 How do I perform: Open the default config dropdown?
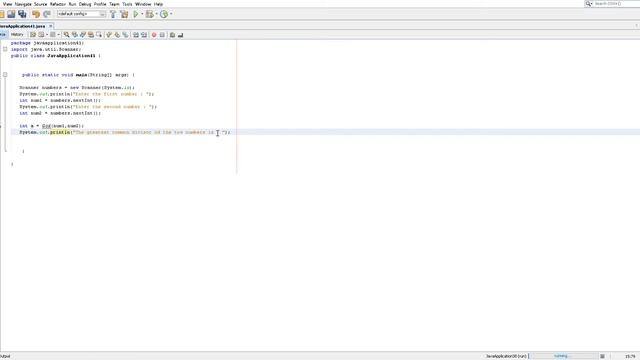(81, 14)
